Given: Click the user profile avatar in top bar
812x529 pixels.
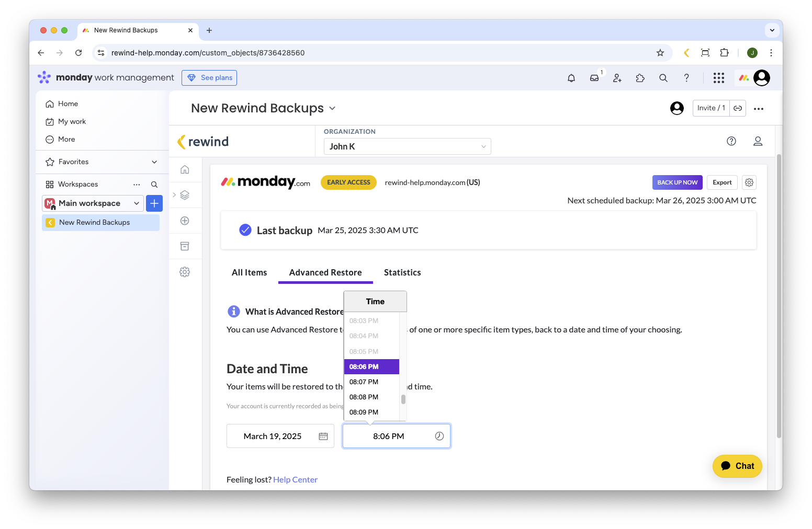Looking at the screenshot, I should 762,78.
